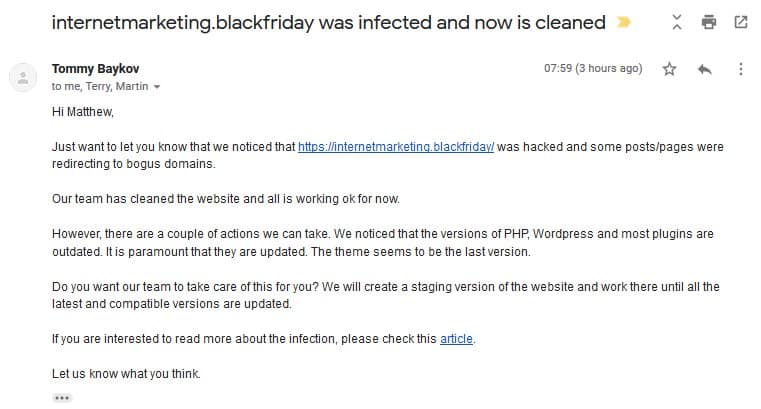Image resolution: width=761 pixels, height=409 pixels.
Task: Click the paragraph mentioning outdated PHP versions
Action: (x=382, y=242)
